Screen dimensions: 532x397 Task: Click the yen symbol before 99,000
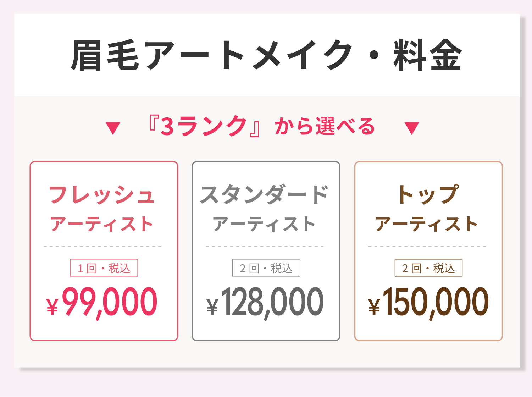[52, 307]
